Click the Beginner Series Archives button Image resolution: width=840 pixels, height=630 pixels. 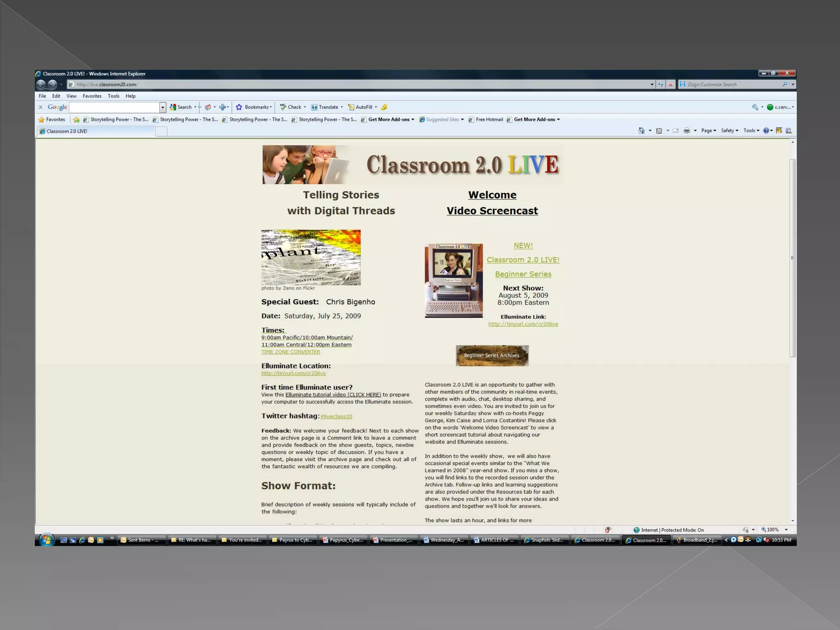click(x=492, y=356)
